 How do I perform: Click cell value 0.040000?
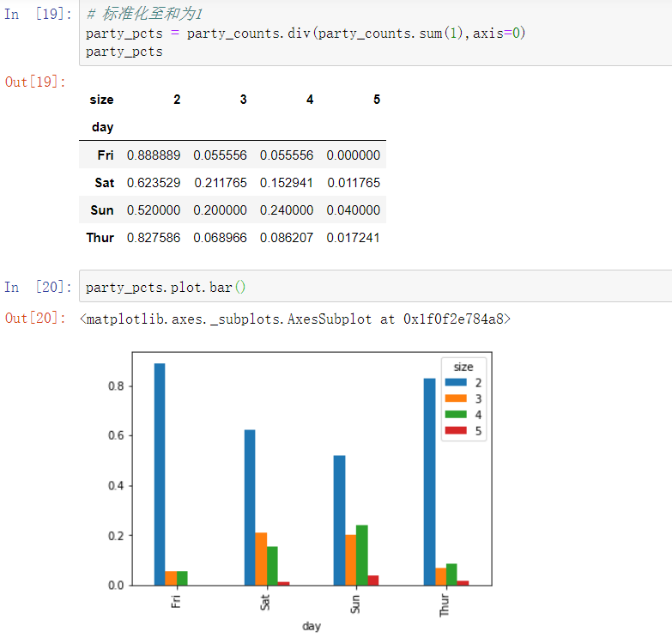pos(354,210)
